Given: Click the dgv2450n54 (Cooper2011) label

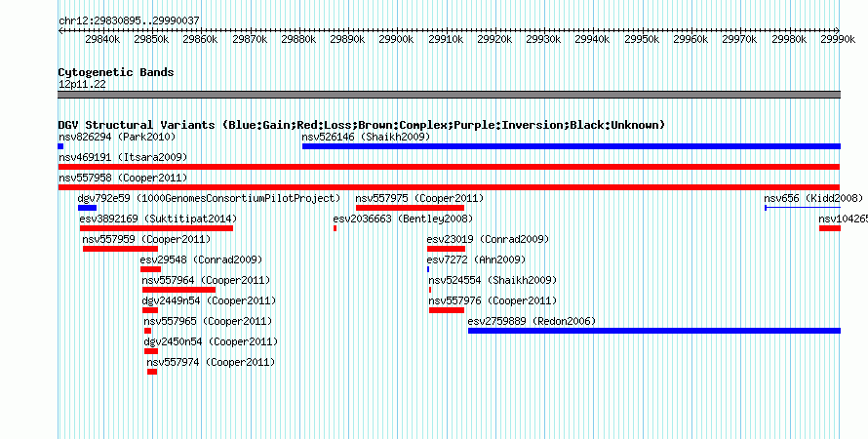Looking at the screenshot, I should point(211,341).
